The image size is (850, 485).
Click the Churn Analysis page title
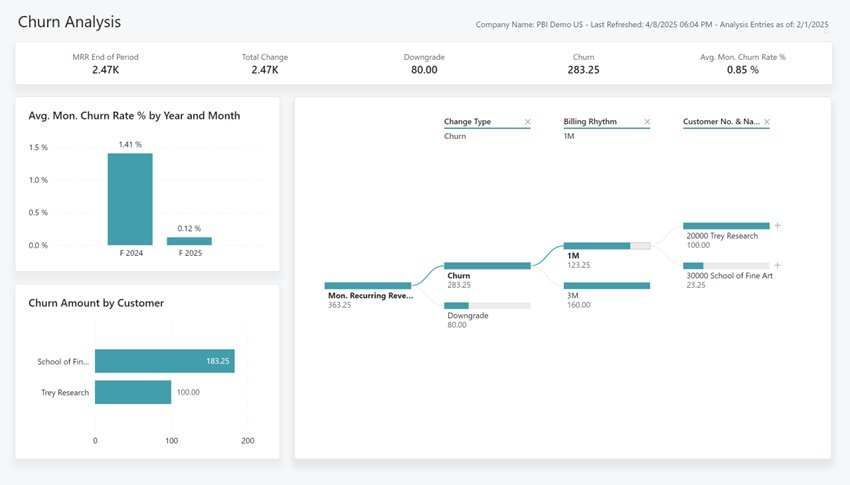click(x=69, y=22)
